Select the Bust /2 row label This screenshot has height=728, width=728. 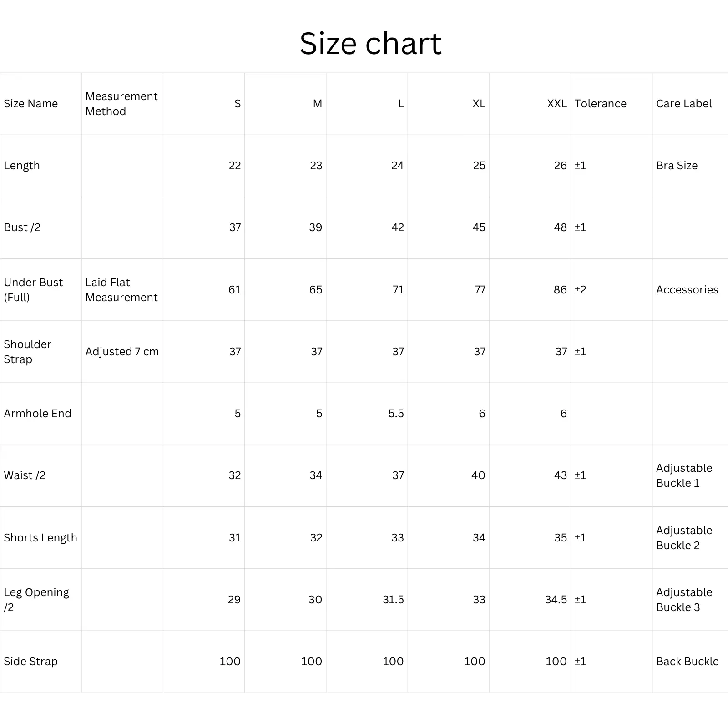(22, 227)
